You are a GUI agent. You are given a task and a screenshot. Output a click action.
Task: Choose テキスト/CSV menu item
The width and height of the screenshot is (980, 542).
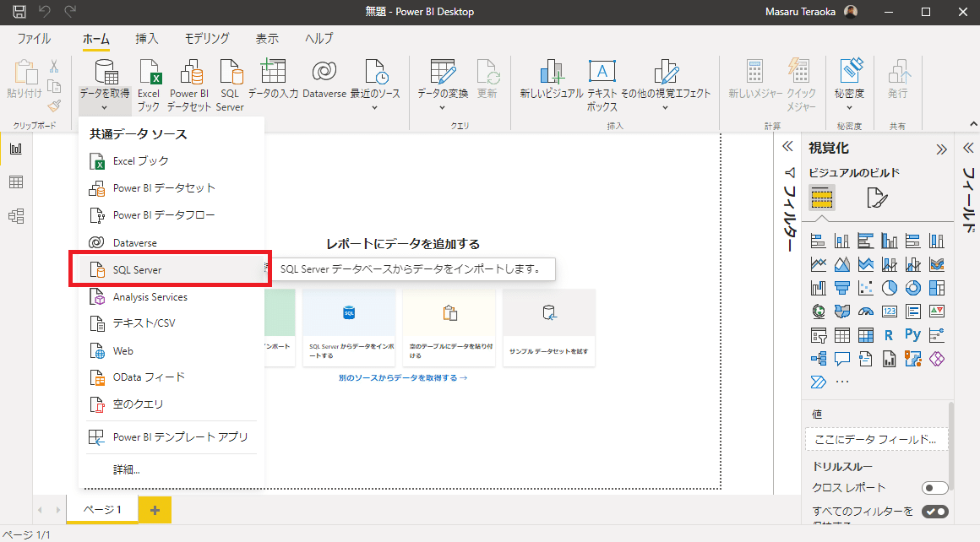(171, 323)
